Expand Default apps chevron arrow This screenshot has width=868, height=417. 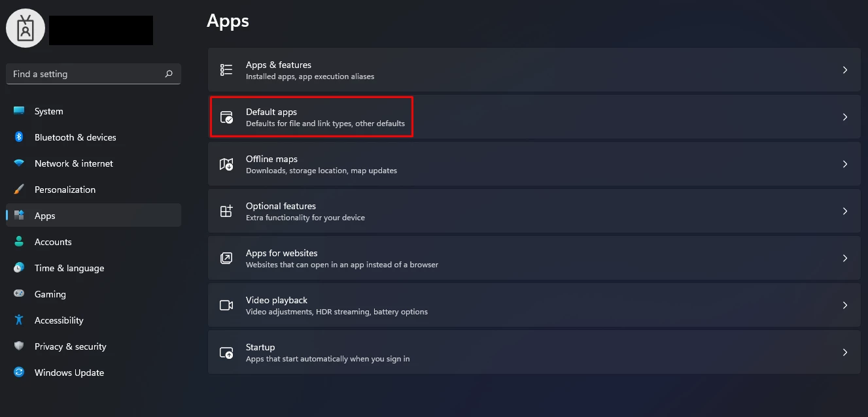pos(845,117)
